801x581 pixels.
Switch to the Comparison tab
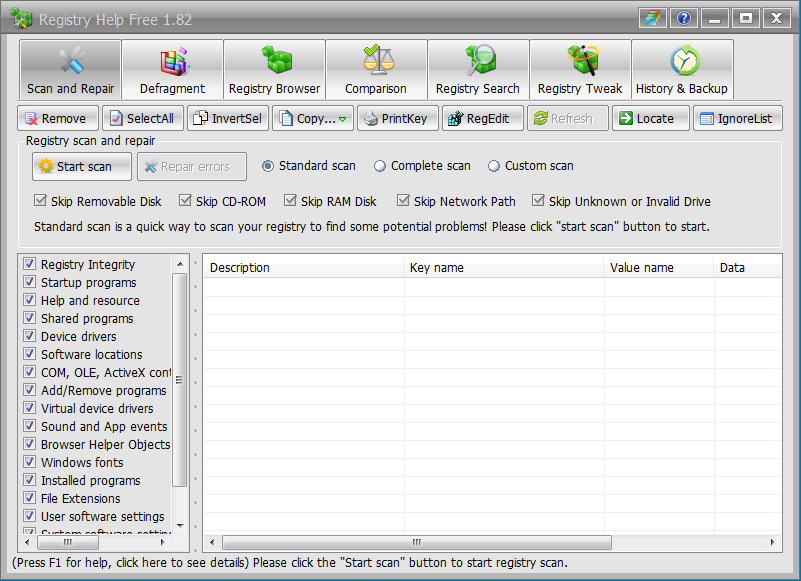376,70
